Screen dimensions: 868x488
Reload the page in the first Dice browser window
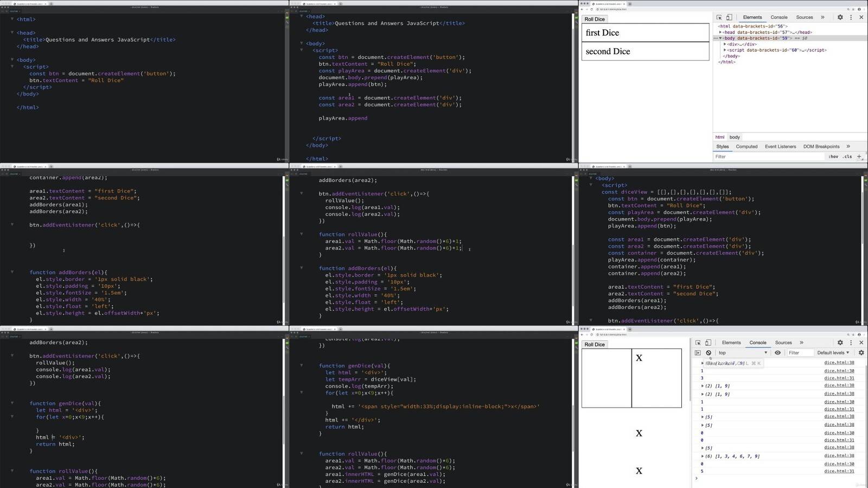[591, 9]
